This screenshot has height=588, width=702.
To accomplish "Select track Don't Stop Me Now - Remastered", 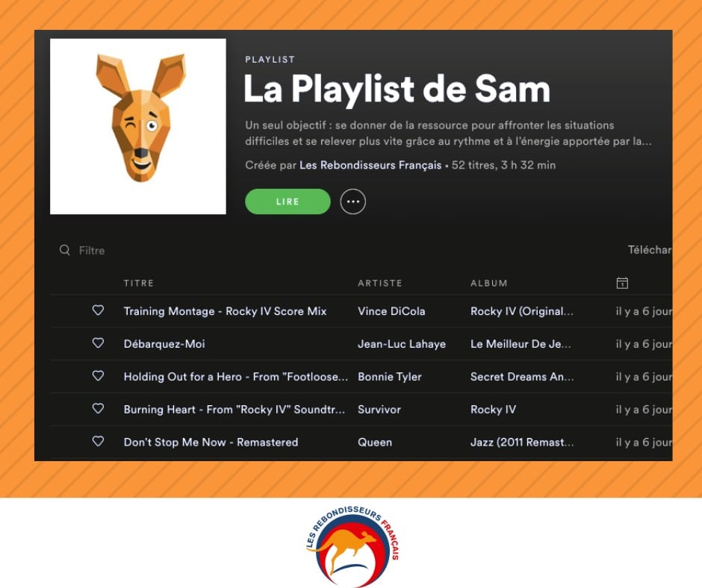I will [211, 442].
